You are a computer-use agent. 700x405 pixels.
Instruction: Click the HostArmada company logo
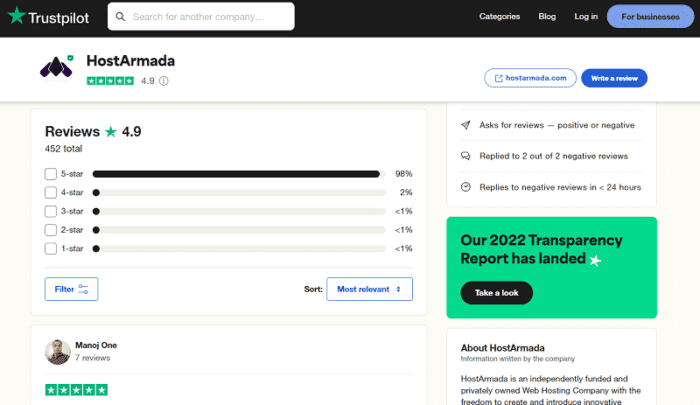coord(57,67)
